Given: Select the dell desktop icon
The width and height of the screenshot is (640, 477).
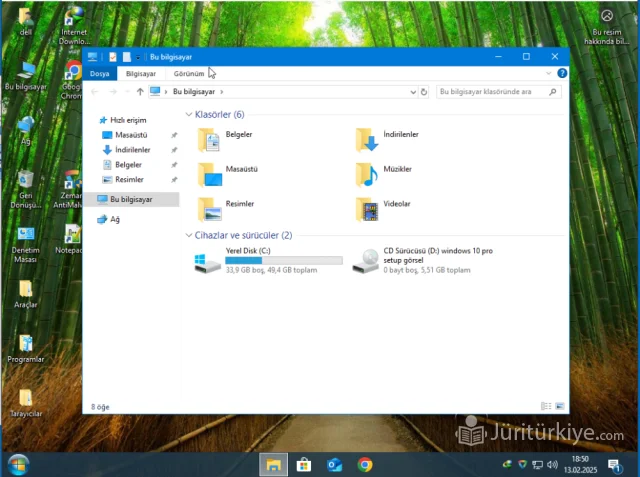Looking at the screenshot, I should (x=25, y=21).
